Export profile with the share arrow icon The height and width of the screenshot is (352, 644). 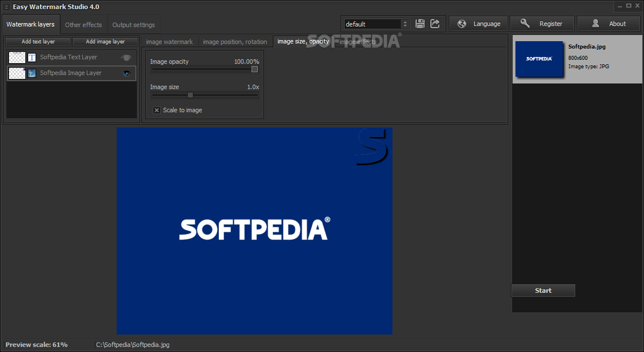pyautogui.click(x=435, y=24)
